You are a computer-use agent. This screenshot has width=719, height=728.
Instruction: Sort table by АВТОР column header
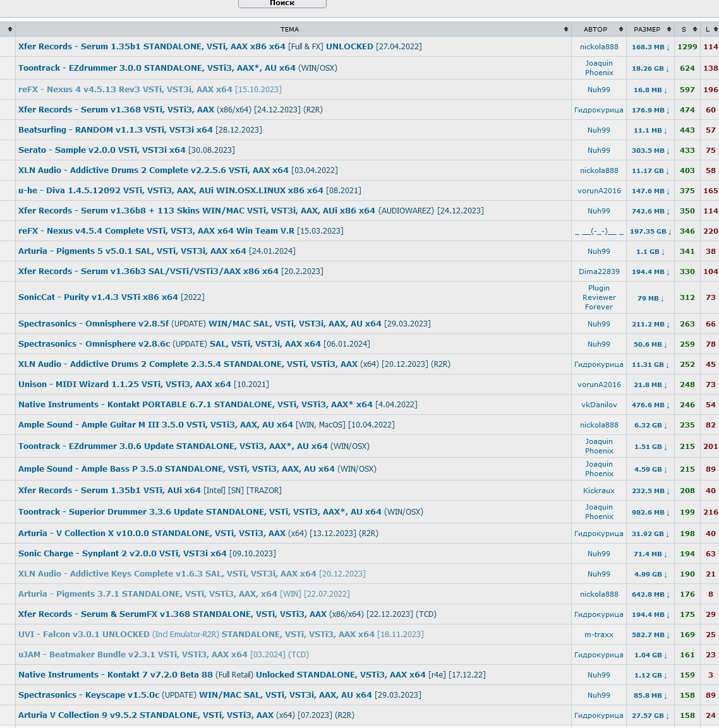click(x=599, y=29)
